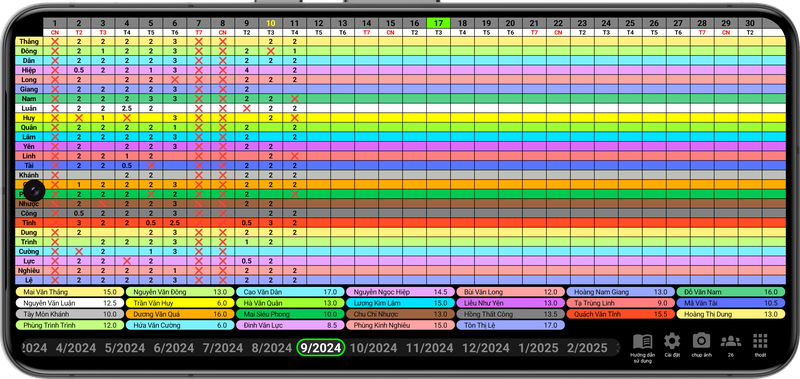Open Bùi Văn Long 12.0 summary pill

tap(510, 292)
